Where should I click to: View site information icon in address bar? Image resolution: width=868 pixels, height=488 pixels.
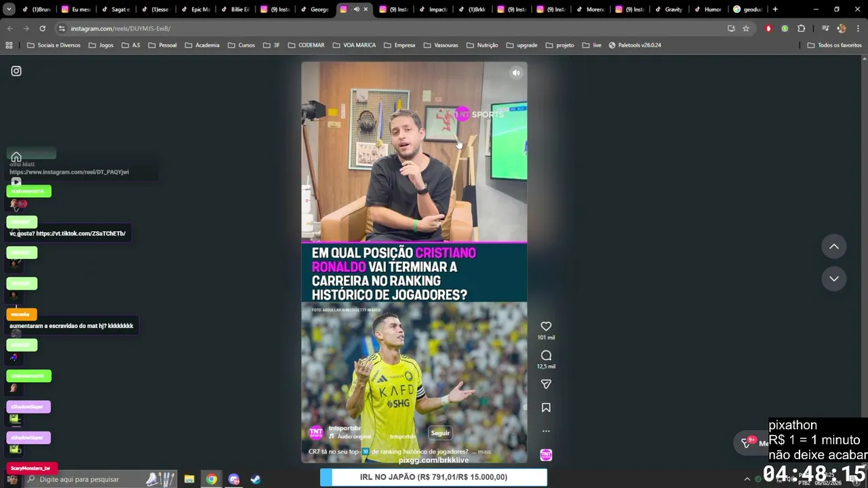pyautogui.click(x=62, y=28)
